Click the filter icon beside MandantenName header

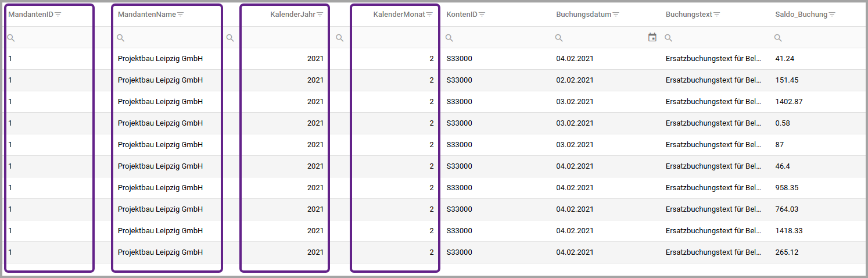(x=181, y=15)
